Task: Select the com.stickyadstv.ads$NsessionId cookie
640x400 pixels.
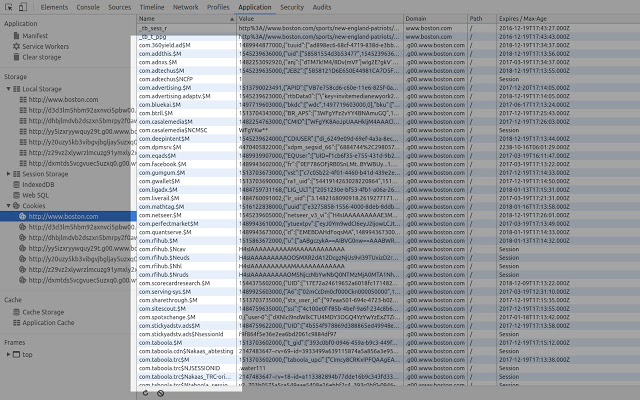Action: coord(181,334)
